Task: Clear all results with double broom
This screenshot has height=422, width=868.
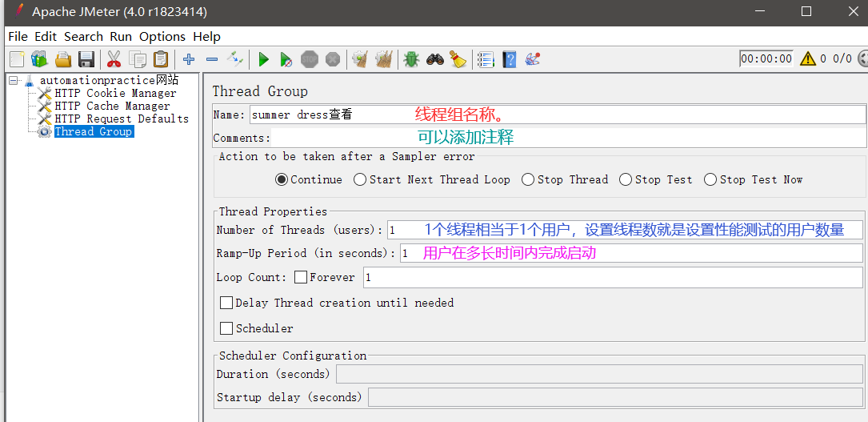Action: [x=384, y=58]
